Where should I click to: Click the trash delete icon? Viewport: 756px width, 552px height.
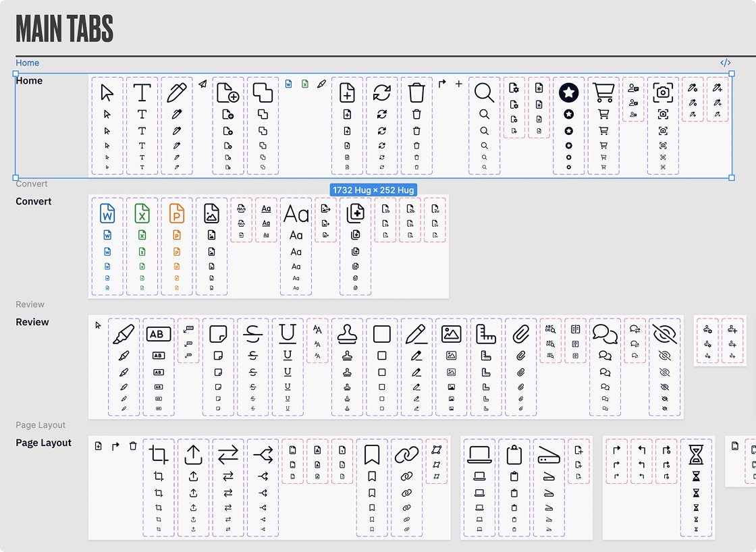pos(416,93)
